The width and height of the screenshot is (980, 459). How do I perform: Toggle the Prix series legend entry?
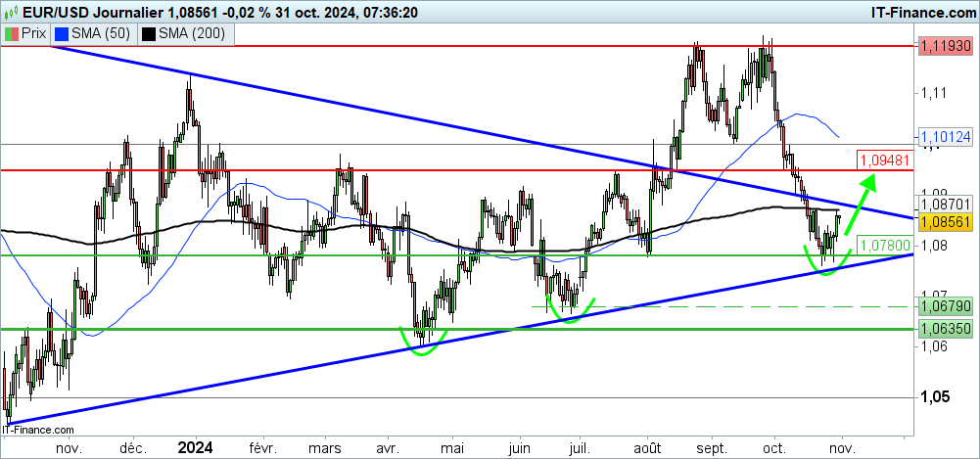click(26, 33)
